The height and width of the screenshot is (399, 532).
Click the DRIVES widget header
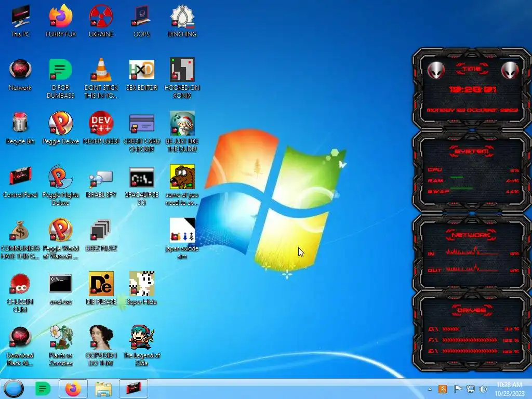pyautogui.click(x=472, y=310)
